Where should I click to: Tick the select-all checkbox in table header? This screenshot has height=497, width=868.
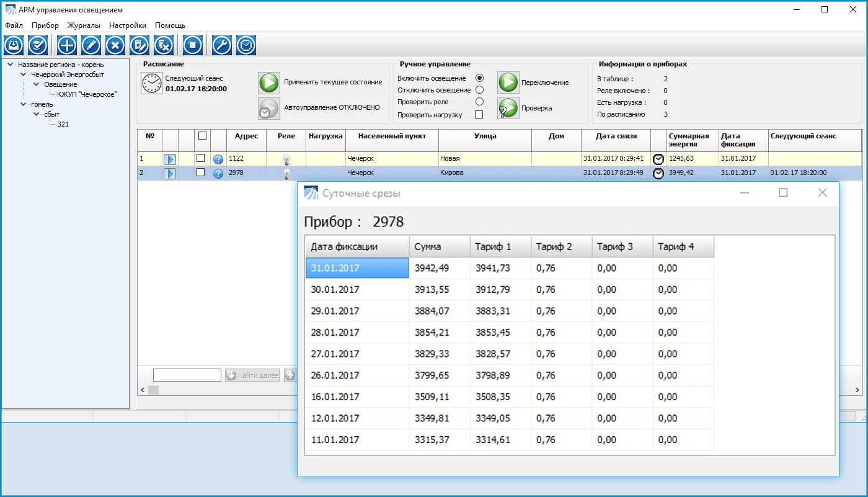point(202,136)
